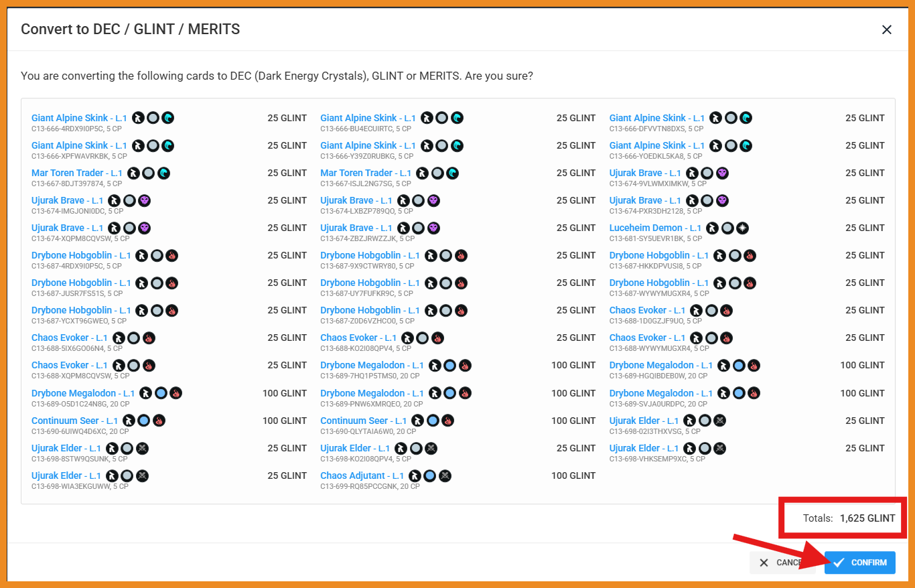
Task: Click the card ID text 'C13-681-SY5UEVR1BK, 5 CP'
Action: tap(656, 238)
